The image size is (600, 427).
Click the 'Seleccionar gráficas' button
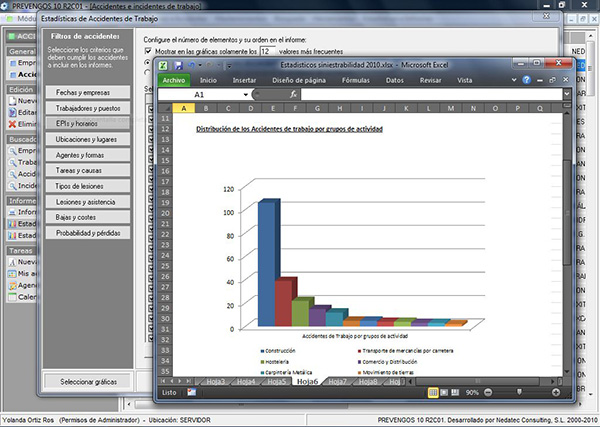pos(88,381)
